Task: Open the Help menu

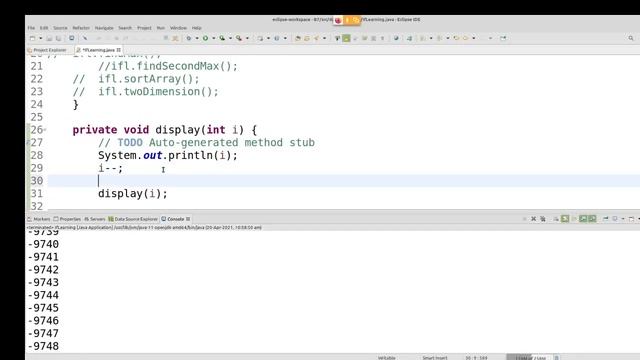Action: coord(196,28)
